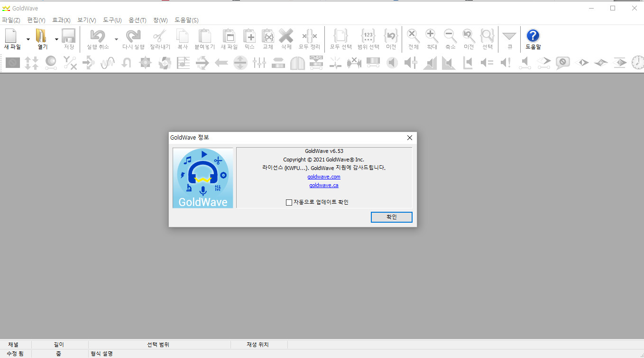Open the 효과(X) menu
The height and width of the screenshot is (358, 644).
pos(61,20)
